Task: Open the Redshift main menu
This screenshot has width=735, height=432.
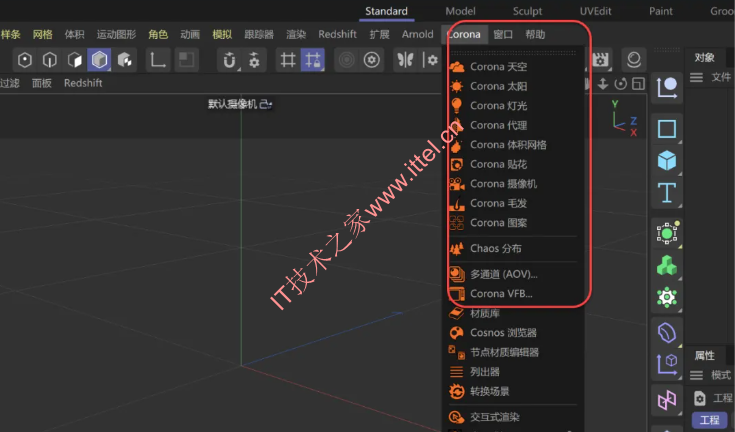Action: (338, 34)
